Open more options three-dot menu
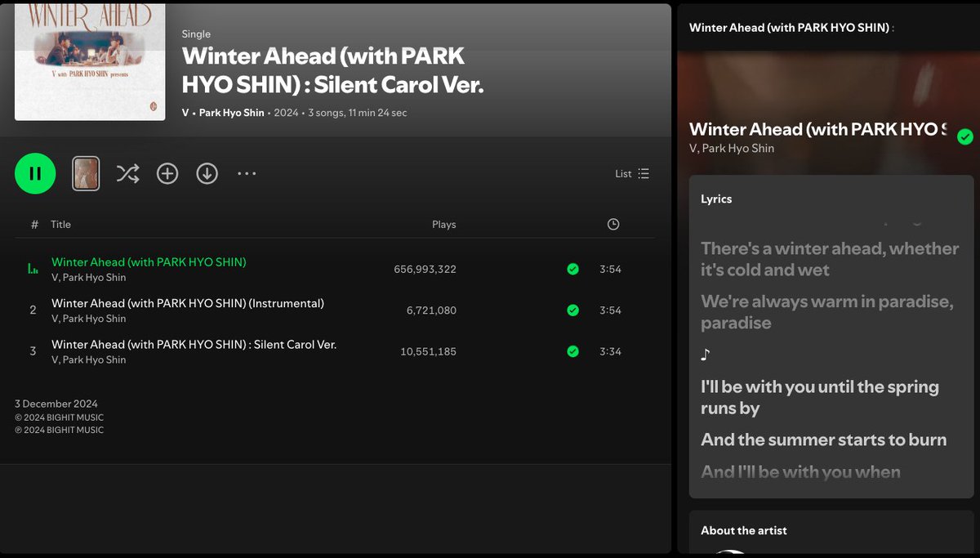 (247, 173)
